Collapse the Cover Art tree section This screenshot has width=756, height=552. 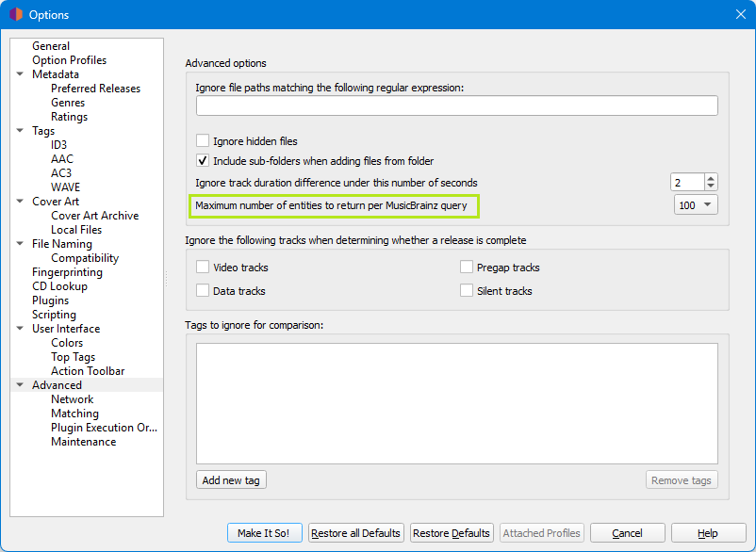tap(20, 202)
